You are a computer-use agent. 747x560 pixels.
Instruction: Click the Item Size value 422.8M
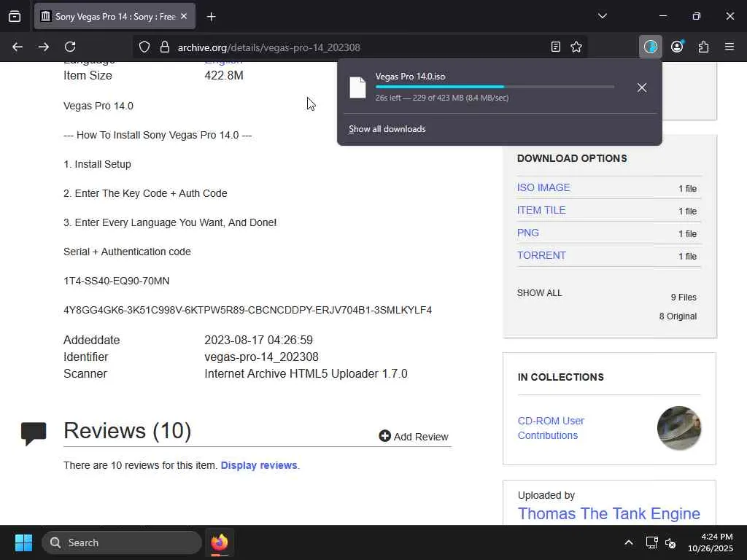(x=224, y=75)
